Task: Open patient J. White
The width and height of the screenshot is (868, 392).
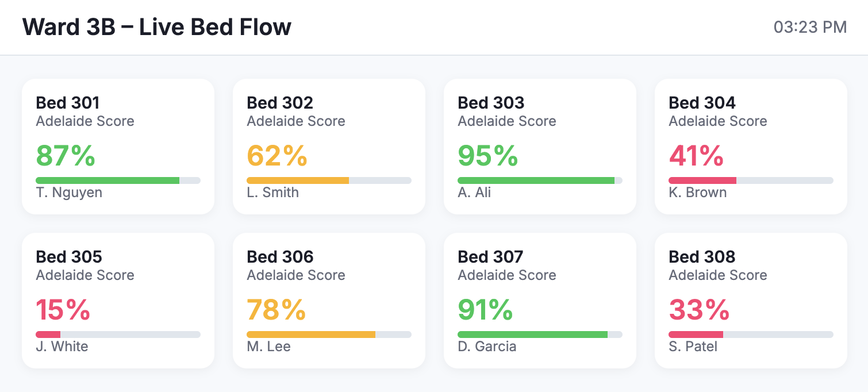Action: click(x=62, y=347)
